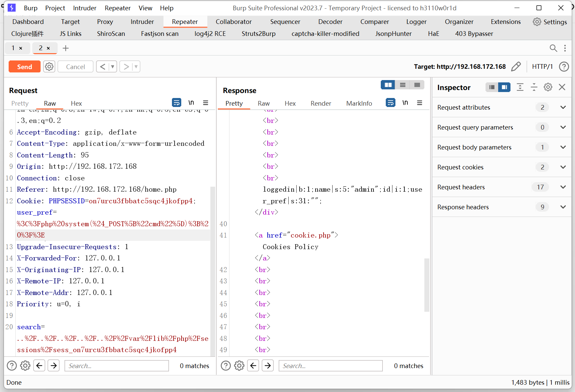This screenshot has width=575, height=392.
Task: Switch Request view to Hex
Action: coord(76,103)
